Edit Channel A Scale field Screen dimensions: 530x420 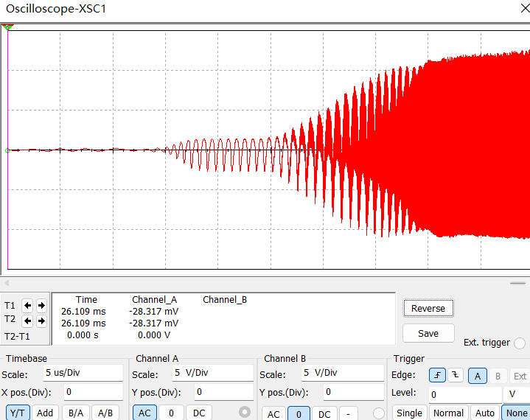[213, 373]
